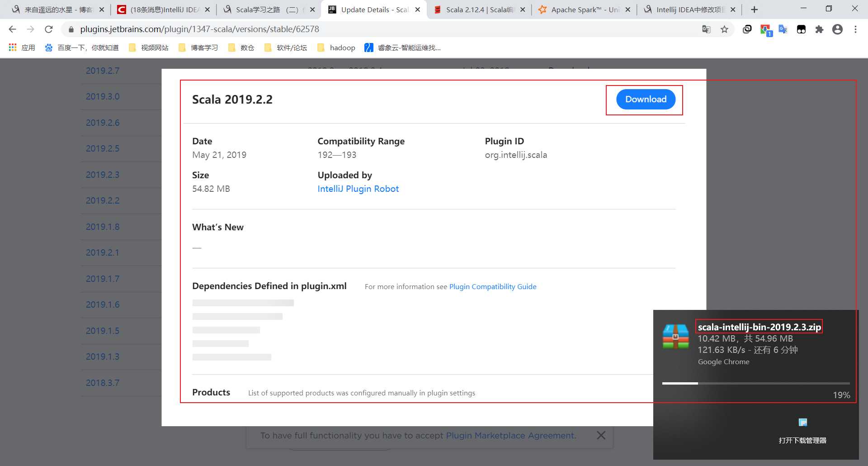Select version 2019.1.3 in the list
The height and width of the screenshot is (466, 868).
coord(103,357)
